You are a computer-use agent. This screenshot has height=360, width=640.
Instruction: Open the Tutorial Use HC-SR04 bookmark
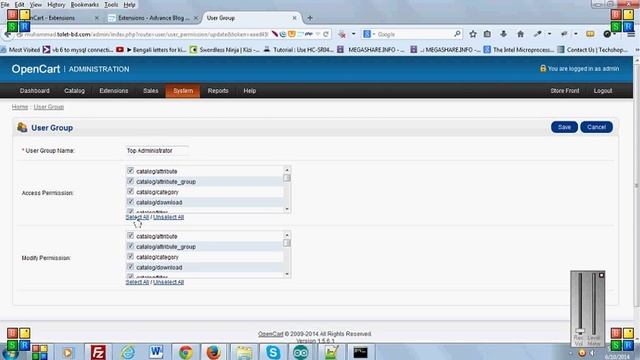pos(298,50)
